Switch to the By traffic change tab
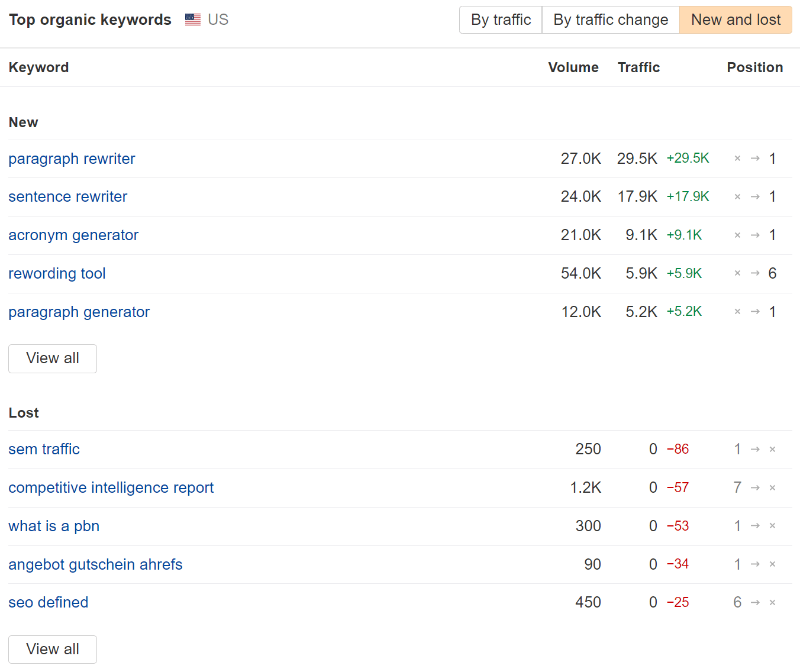Image resolution: width=800 pixels, height=672 pixels. (x=610, y=20)
